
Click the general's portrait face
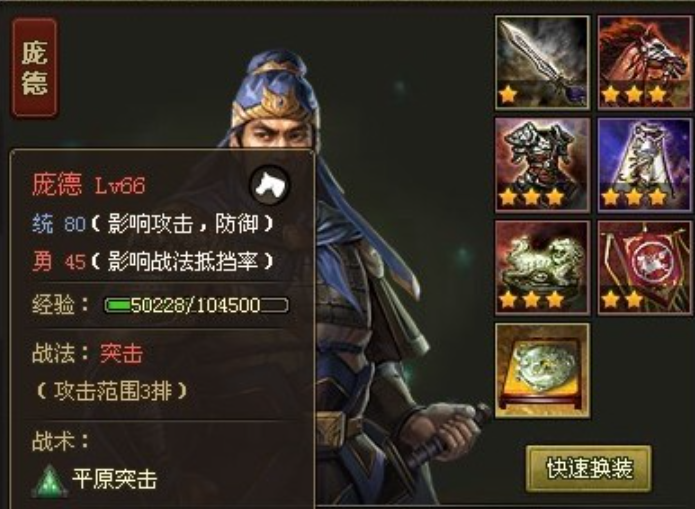[277, 130]
